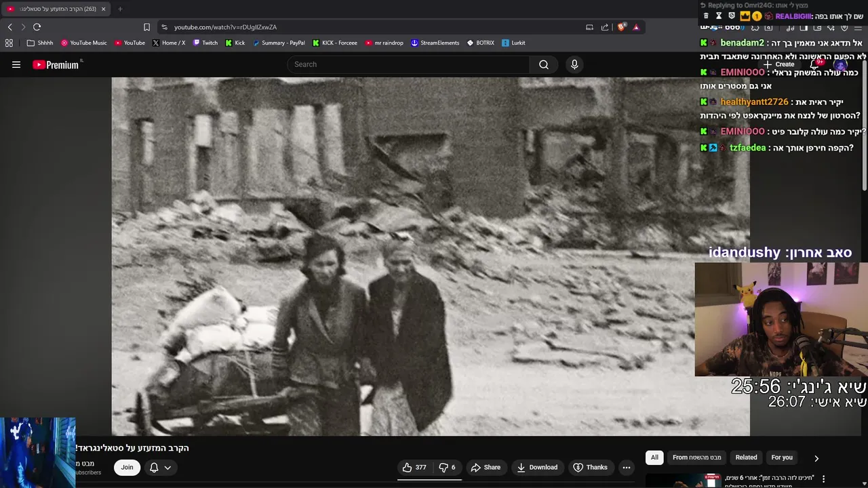Open the mr raindrop bookmark
The height and width of the screenshot is (488, 868).
(x=384, y=43)
